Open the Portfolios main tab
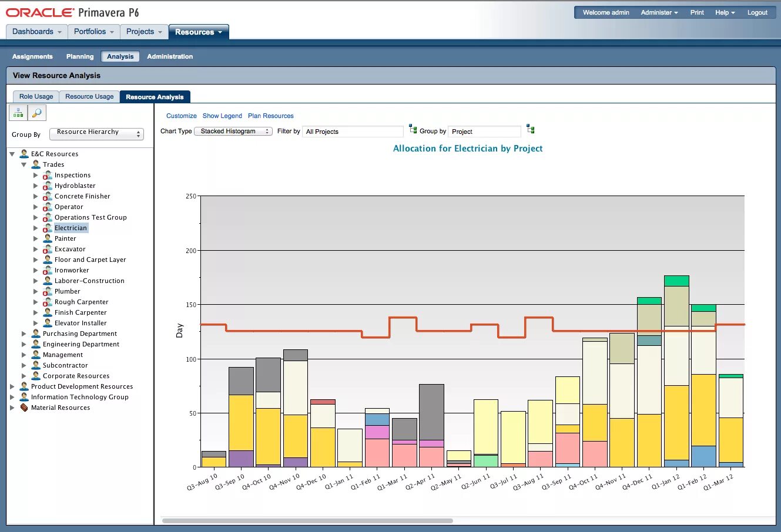The width and height of the screenshot is (781, 532). click(x=93, y=32)
